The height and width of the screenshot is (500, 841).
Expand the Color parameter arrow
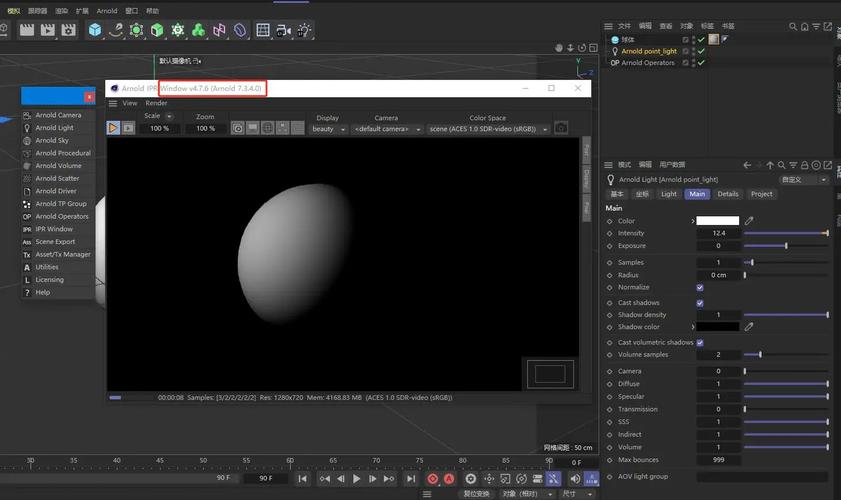(x=692, y=221)
